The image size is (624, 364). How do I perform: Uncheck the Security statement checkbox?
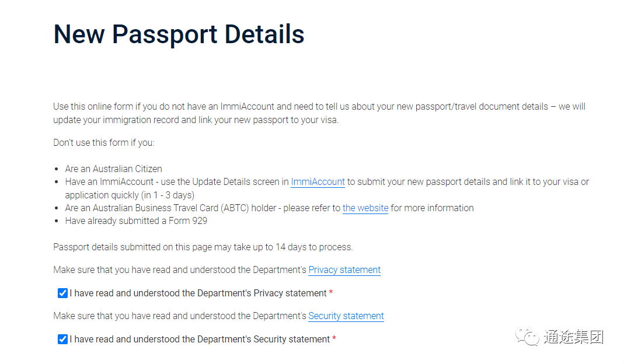click(62, 339)
